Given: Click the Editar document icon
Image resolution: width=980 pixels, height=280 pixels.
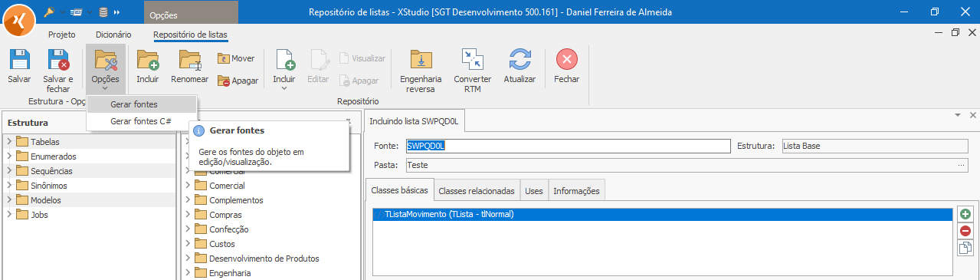Looking at the screenshot, I should (318, 60).
